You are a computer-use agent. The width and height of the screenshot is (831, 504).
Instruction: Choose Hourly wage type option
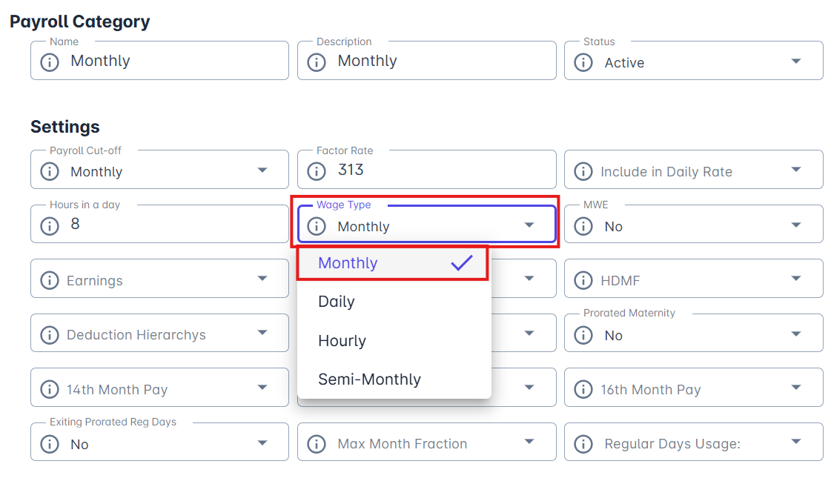(x=342, y=341)
